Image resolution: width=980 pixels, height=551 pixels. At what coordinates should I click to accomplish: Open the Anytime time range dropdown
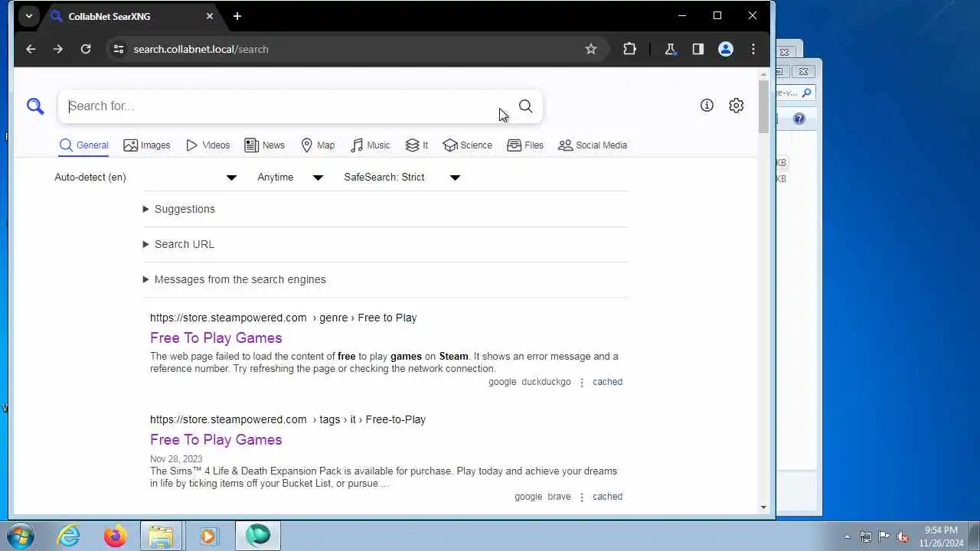tap(290, 177)
